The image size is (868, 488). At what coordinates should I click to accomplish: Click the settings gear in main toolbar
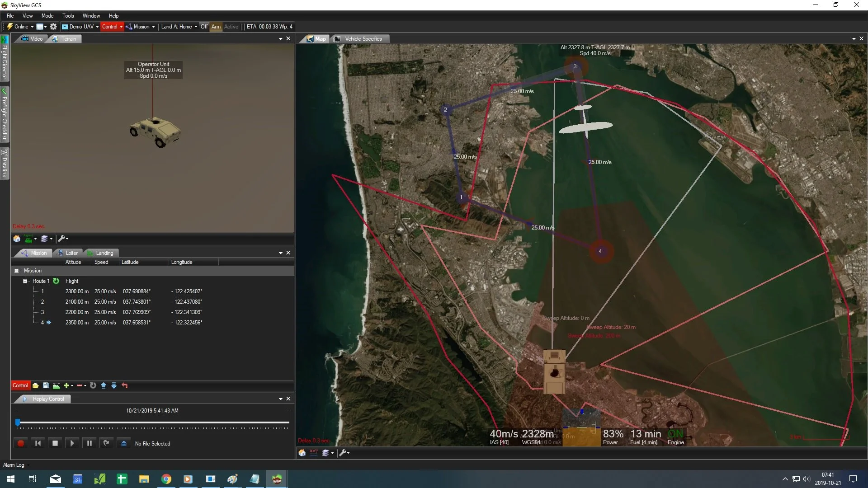[x=53, y=27]
